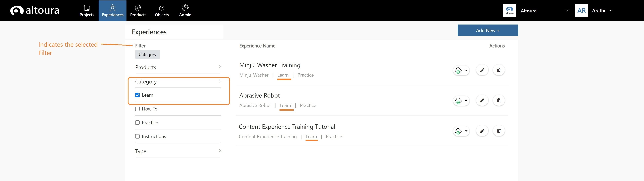
Task: Delete Minju_Washer_Training with trash icon
Action: tap(499, 70)
